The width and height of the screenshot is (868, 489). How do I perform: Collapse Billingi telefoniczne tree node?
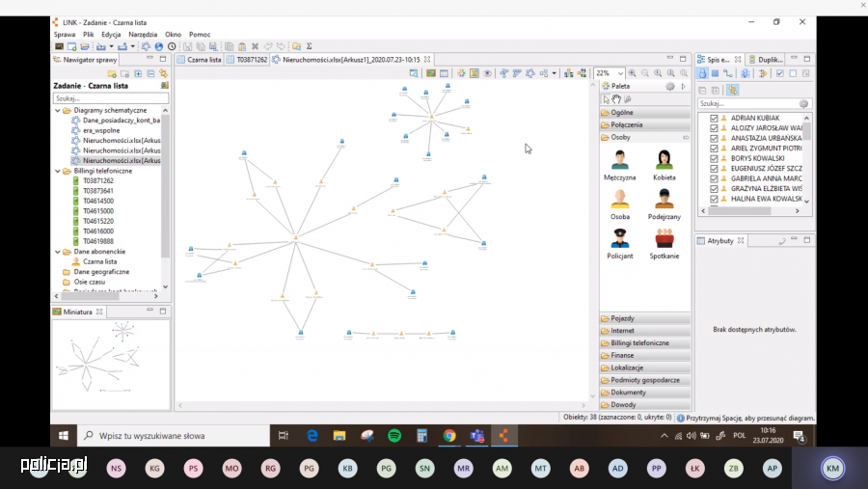(x=58, y=171)
